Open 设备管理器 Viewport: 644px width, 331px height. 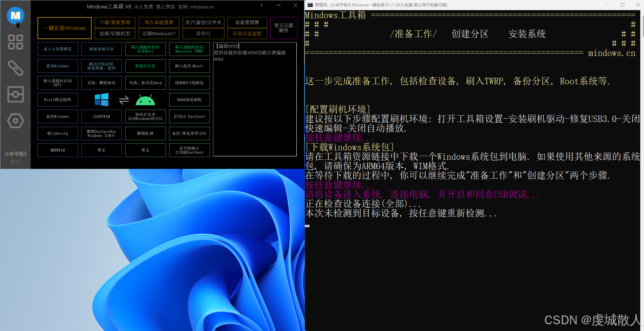click(247, 22)
